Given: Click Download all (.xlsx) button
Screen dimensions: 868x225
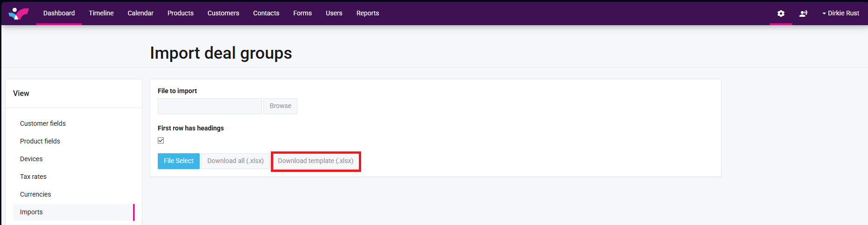Looking at the screenshot, I should pyautogui.click(x=236, y=161).
